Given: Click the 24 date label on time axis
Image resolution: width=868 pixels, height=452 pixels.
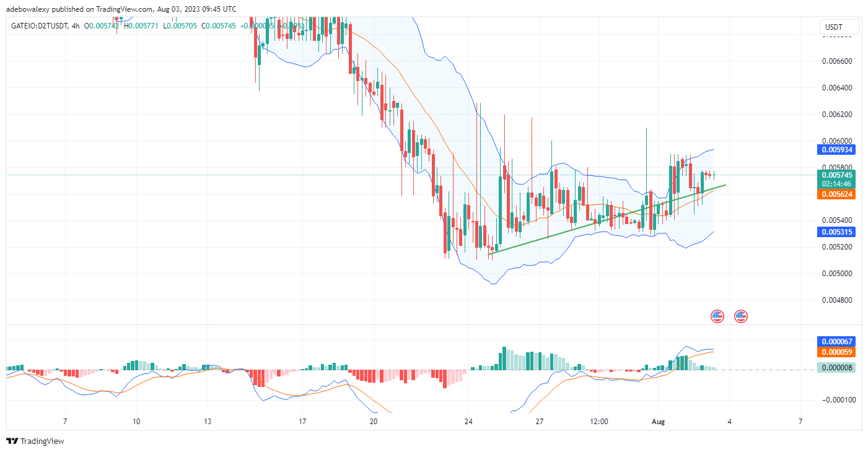Looking at the screenshot, I should pos(468,422).
